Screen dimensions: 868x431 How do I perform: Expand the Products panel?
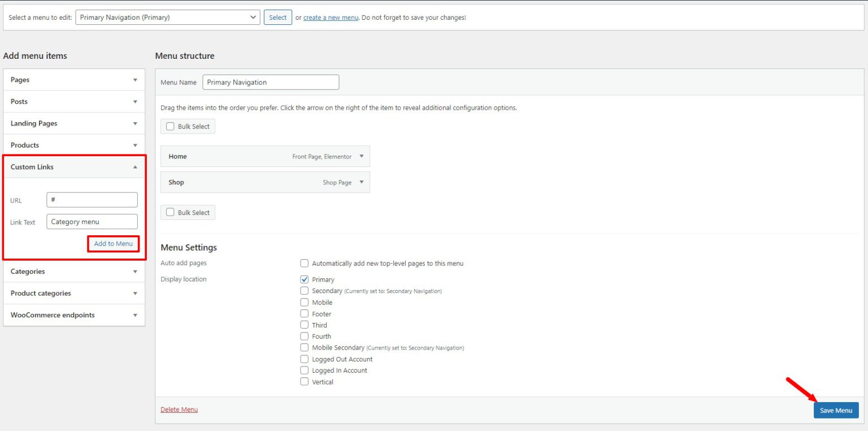[x=74, y=145]
